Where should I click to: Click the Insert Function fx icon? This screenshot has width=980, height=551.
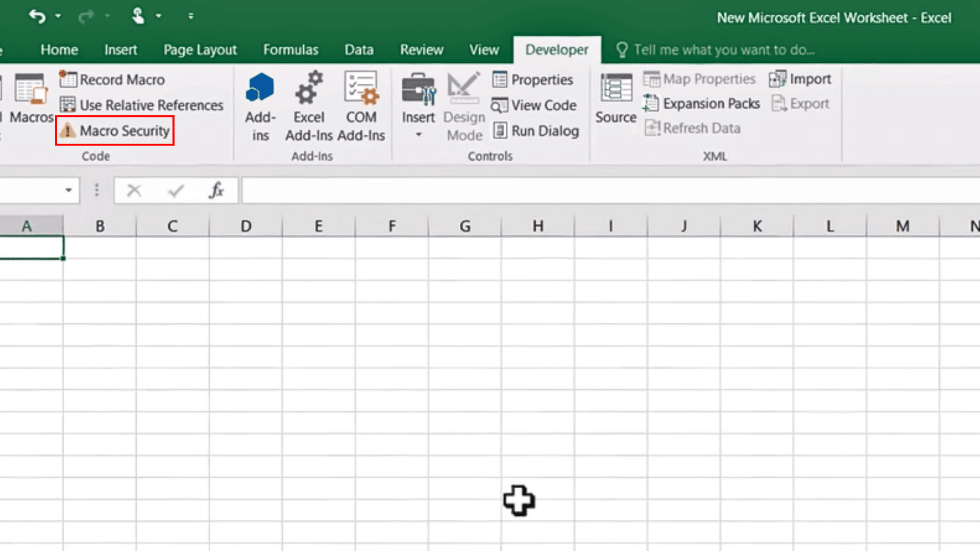click(x=216, y=190)
